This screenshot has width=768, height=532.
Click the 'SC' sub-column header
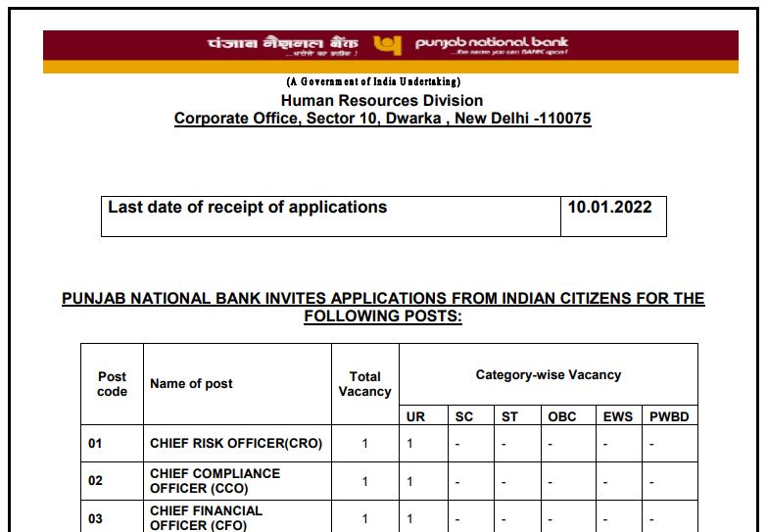(471, 415)
